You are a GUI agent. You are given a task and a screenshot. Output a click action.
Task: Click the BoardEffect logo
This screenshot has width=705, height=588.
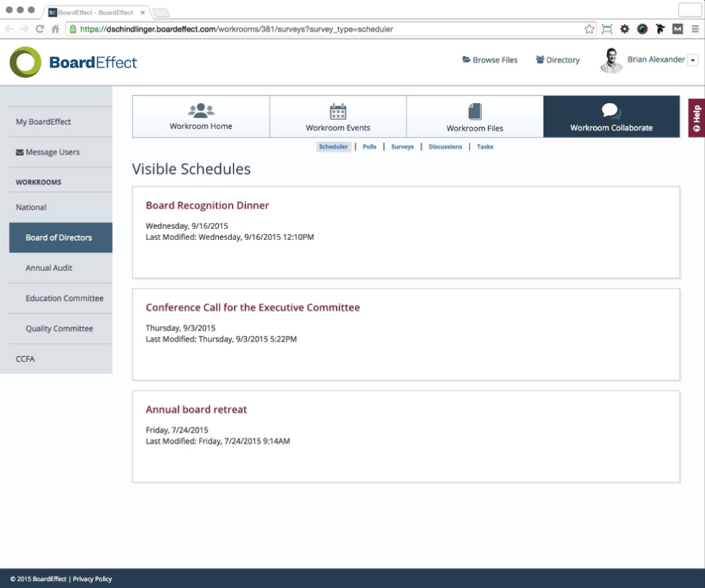point(73,62)
